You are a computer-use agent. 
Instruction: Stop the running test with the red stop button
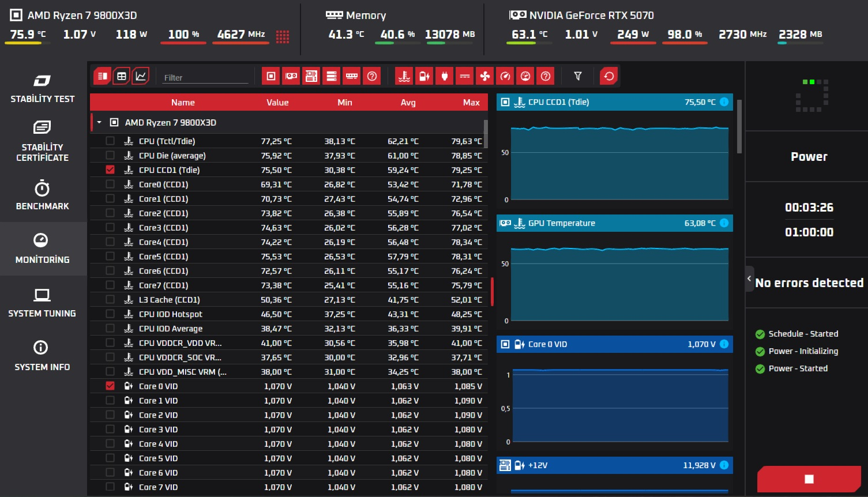(809, 479)
